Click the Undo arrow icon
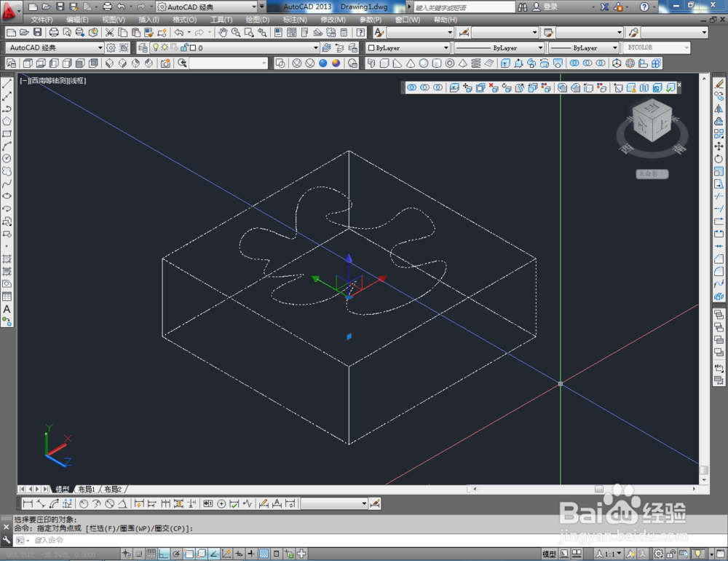Screen dimensions: 728x561 [179, 32]
